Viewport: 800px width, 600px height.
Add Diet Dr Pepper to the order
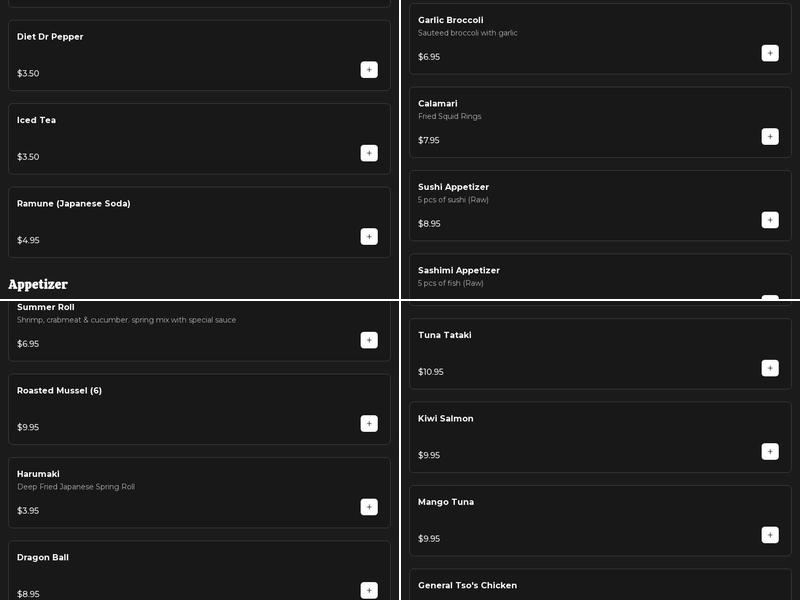click(369, 70)
